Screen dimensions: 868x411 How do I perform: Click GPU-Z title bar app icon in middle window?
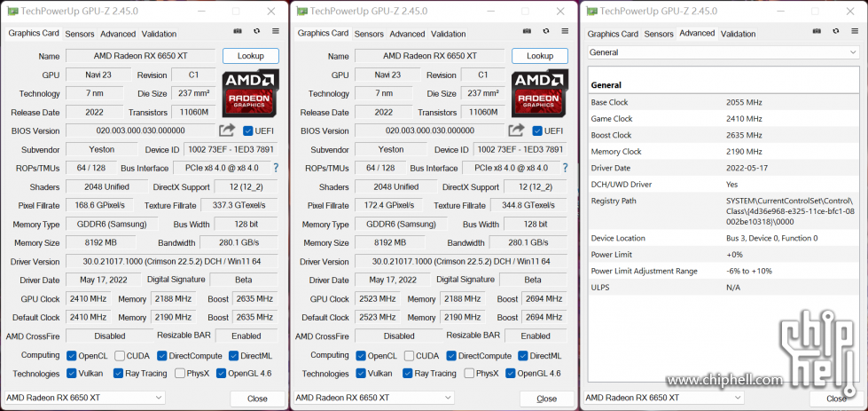(301, 11)
